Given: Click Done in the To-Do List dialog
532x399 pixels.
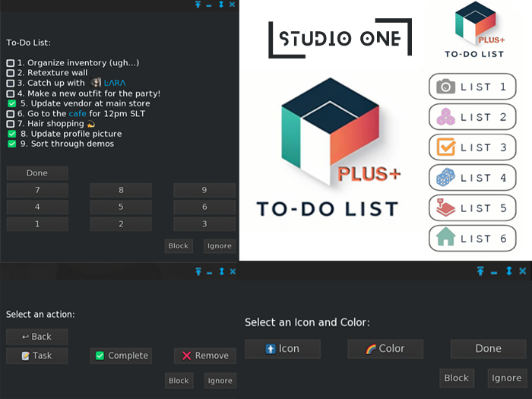Looking at the screenshot, I should (x=37, y=173).
